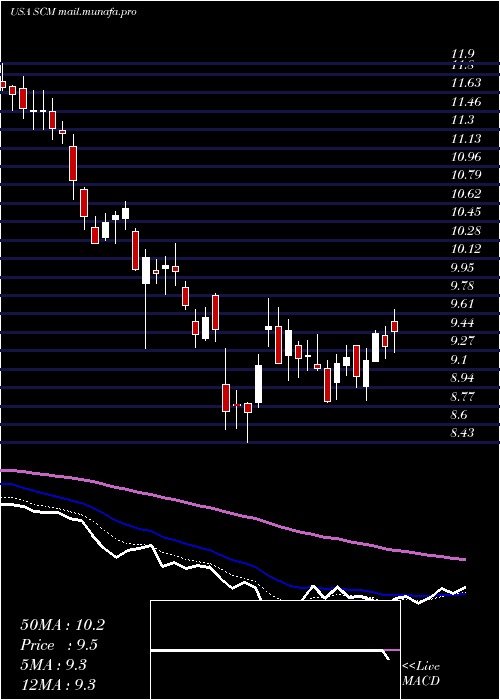Viewport: 500px width, 700px height.
Task: Click the Live MACD inset panel
Action: (x=275, y=650)
